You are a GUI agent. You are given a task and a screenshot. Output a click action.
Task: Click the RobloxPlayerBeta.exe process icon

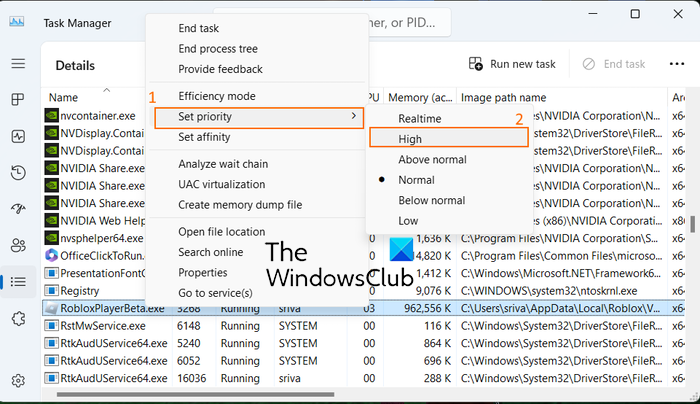51,308
